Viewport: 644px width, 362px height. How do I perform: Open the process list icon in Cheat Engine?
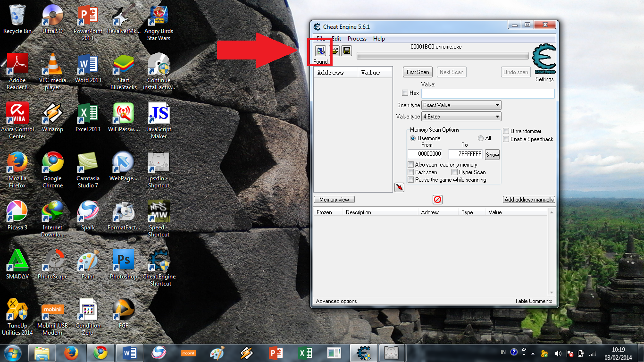click(320, 51)
